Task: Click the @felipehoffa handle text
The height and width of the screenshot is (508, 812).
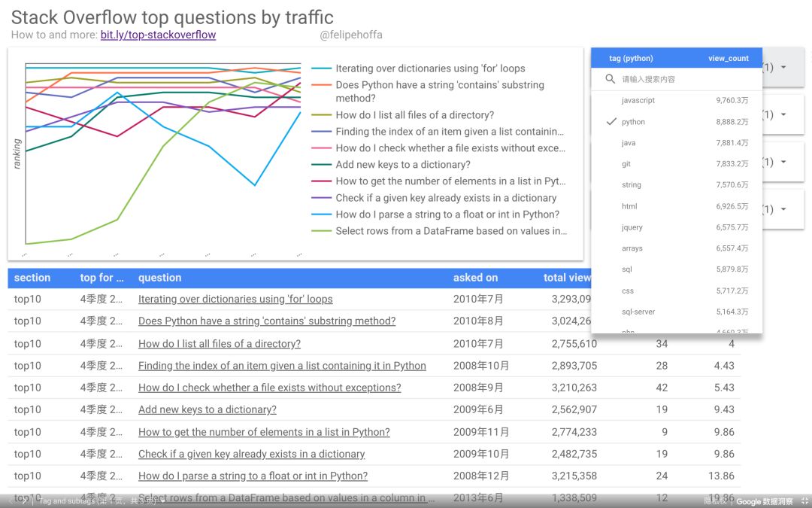Action: [x=350, y=35]
